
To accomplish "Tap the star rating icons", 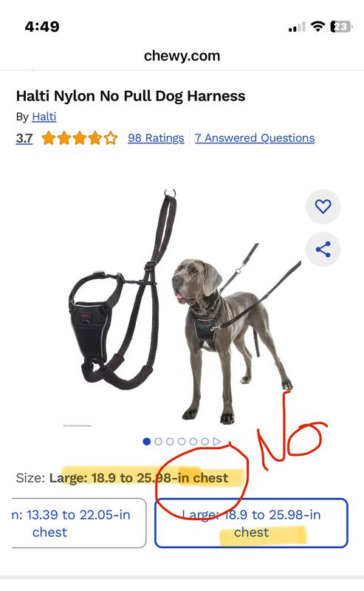I will [80, 138].
